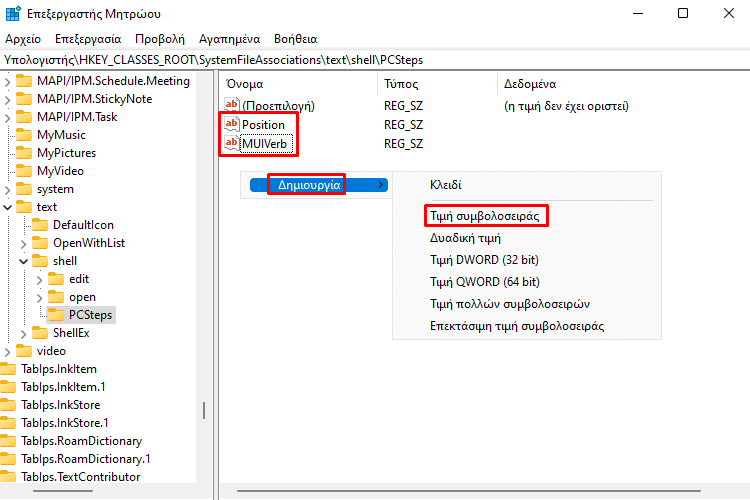Select the TabIps.TextContributor key label
This screenshot has height=500, width=750.
coord(80,477)
